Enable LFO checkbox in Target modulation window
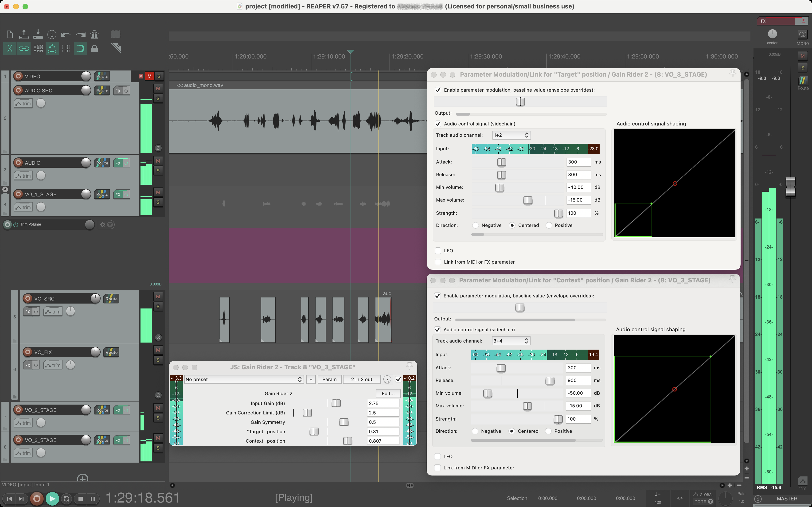Screen dimensions: 812x507 [438, 250]
